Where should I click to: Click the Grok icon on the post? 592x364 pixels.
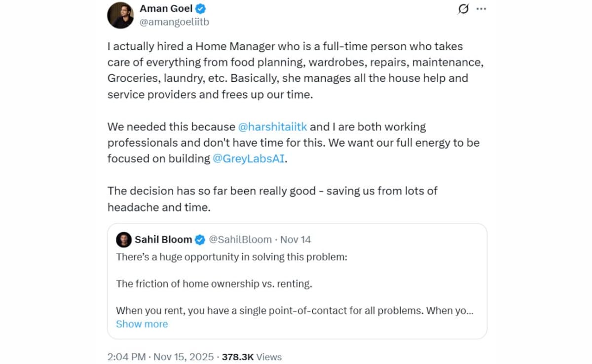(x=463, y=9)
